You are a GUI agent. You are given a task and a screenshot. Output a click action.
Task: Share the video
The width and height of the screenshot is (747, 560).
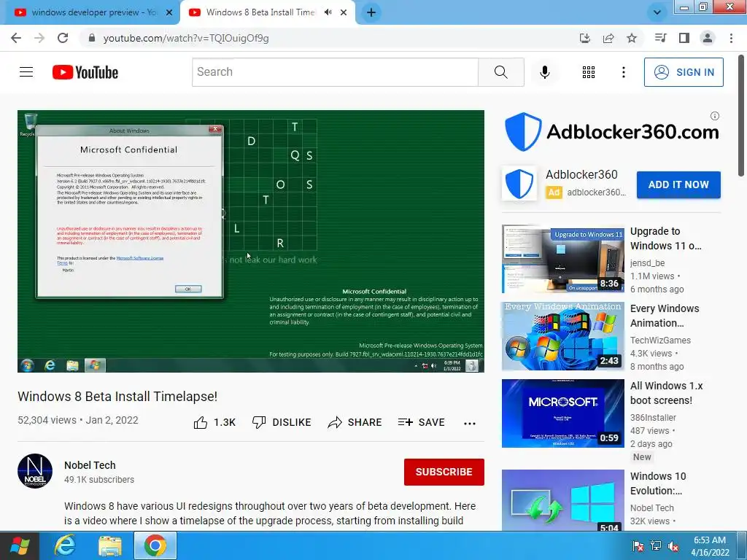(355, 422)
